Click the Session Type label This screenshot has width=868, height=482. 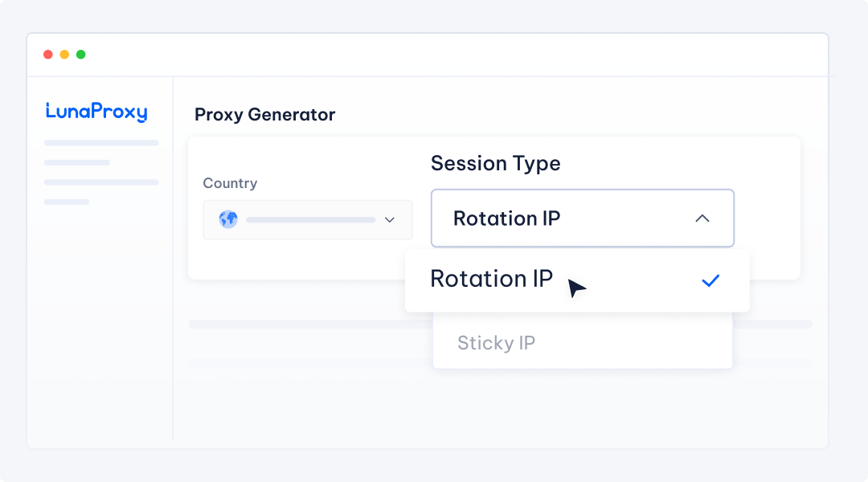point(495,163)
